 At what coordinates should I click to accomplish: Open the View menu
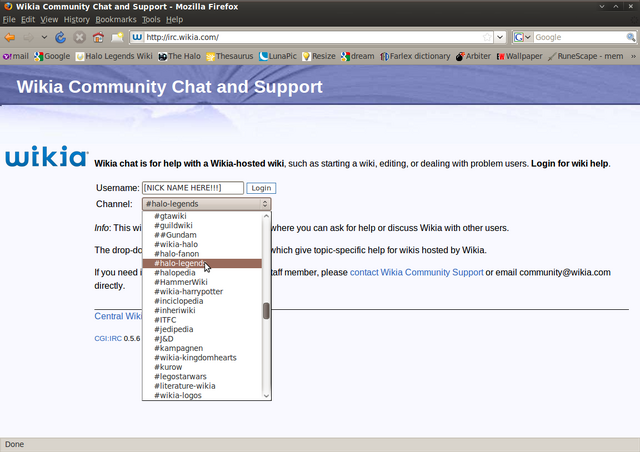click(x=49, y=20)
